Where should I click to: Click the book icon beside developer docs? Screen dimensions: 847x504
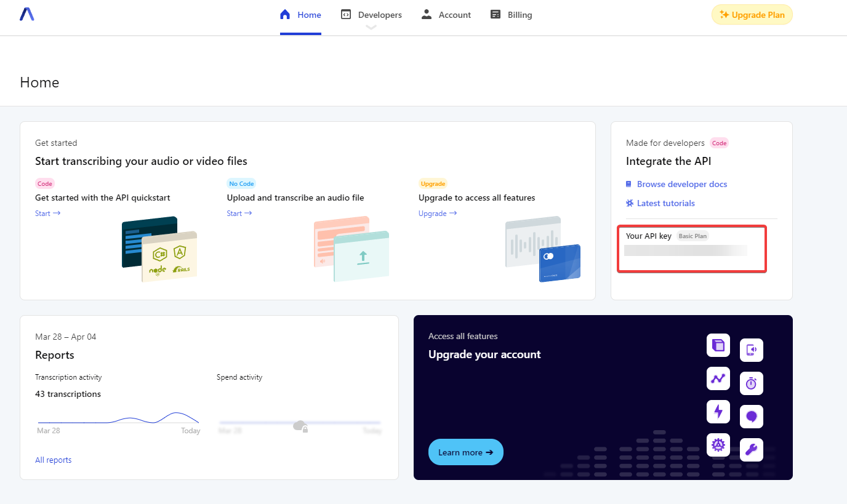tap(628, 184)
